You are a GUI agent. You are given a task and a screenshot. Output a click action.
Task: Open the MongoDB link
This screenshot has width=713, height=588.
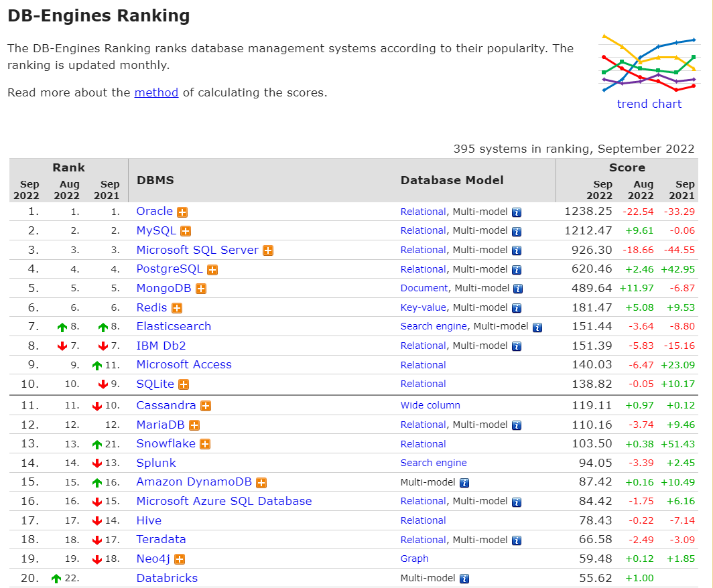(164, 288)
